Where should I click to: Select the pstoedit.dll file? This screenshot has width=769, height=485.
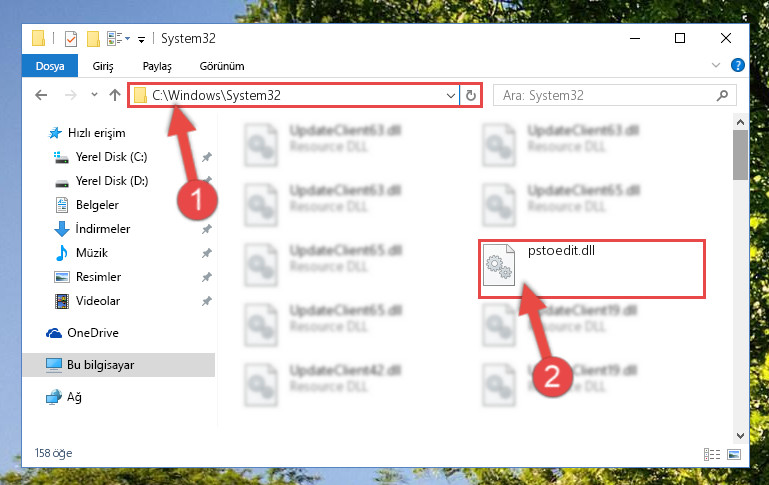tap(592, 269)
